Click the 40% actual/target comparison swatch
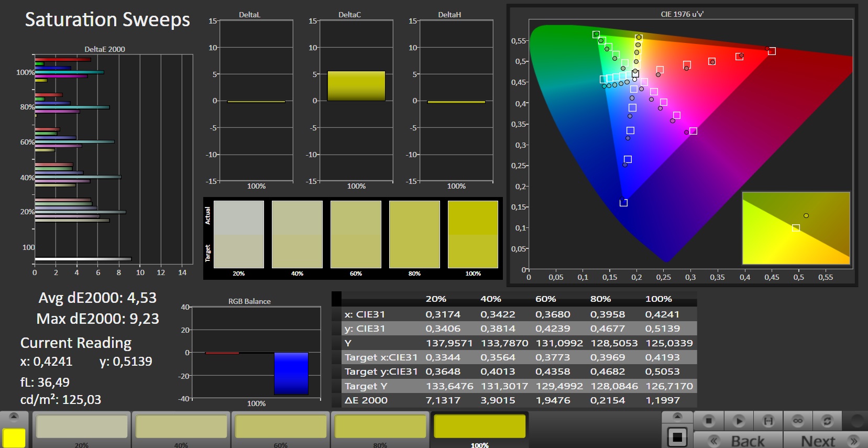The height and width of the screenshot is (448, 868). click(x=297, y=234)
